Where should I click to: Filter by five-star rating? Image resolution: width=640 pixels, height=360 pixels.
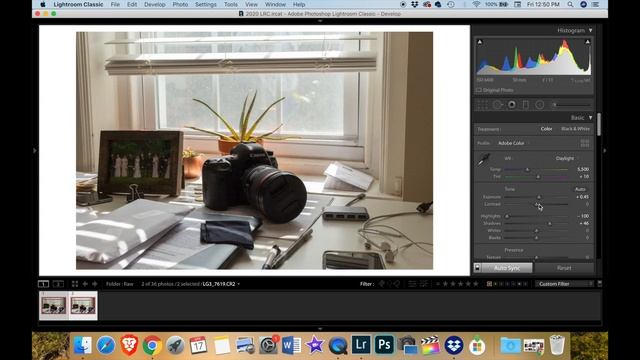point(476,284)
